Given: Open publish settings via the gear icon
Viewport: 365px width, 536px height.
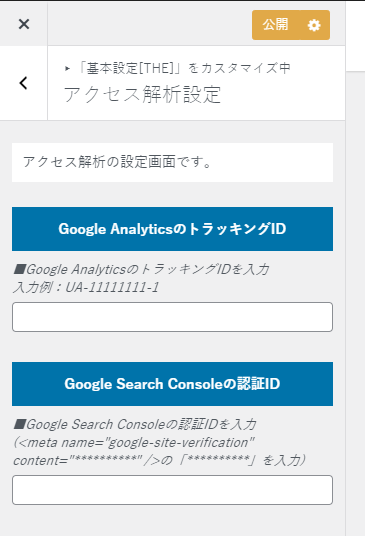Looking at the screenshot, I should pyautogui.click(x=314, y=25).
